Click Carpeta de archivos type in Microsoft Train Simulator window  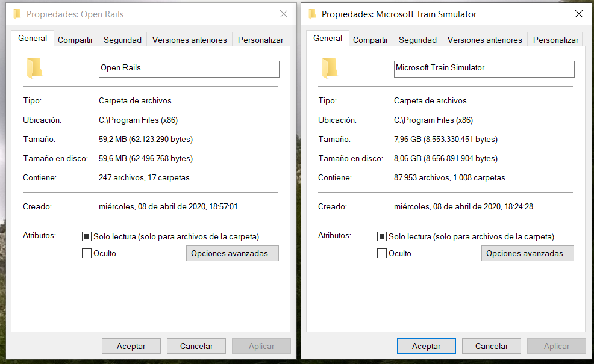(430, 100)
